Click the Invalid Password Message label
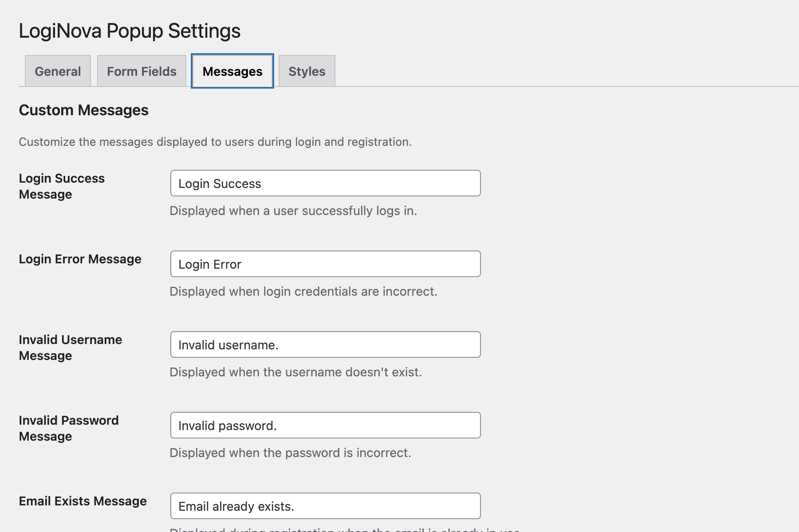This screenshot has height=532, width=799. 68,428
